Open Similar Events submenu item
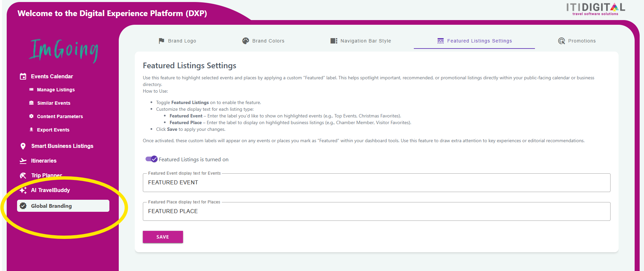 pos(54,103)
